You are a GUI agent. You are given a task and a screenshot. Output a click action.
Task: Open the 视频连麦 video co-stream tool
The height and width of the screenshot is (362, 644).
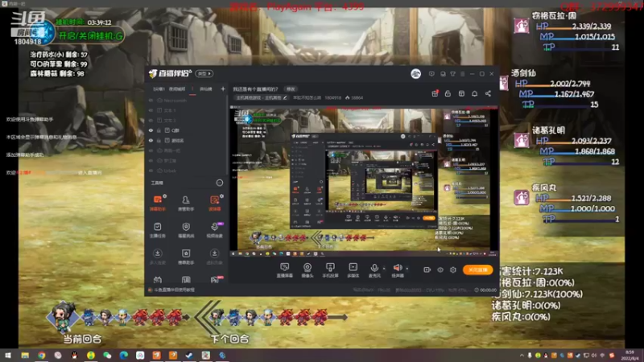[214, 230]
